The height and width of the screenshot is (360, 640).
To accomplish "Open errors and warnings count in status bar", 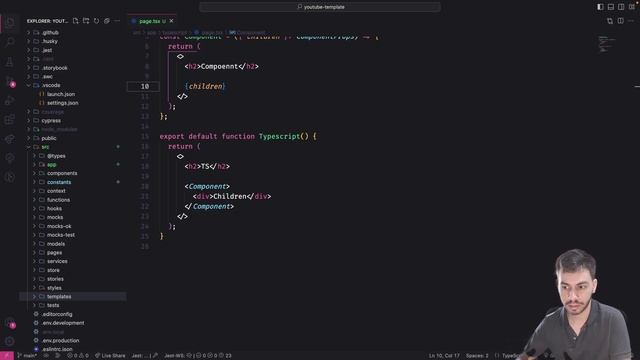I will [78, 356].
